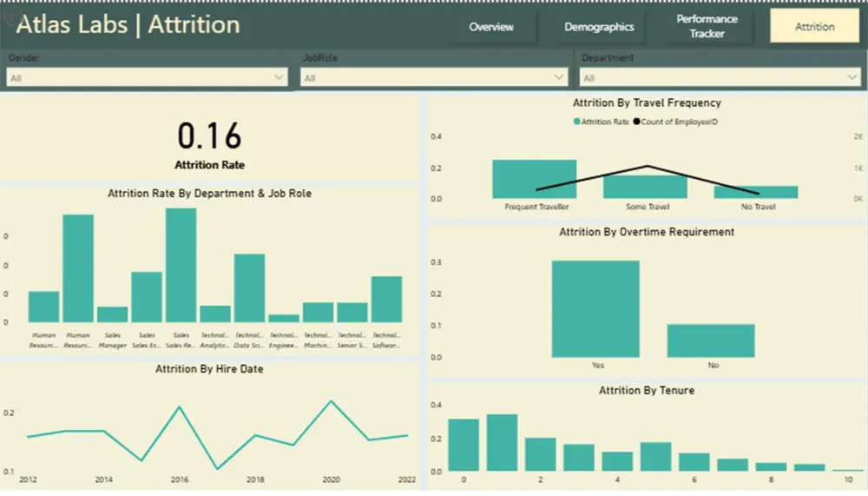The width and height of the screenshot is (868, 496).
Task: Switch to the Demographics tab
Action: tap(599, 27)
